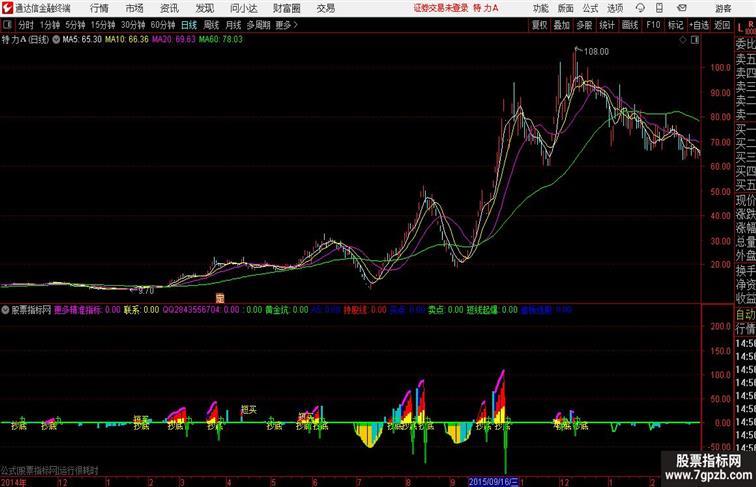This screenshot has height=487, width=756.
Task: Toggle left sidebar panel icon
Action: 7,25
